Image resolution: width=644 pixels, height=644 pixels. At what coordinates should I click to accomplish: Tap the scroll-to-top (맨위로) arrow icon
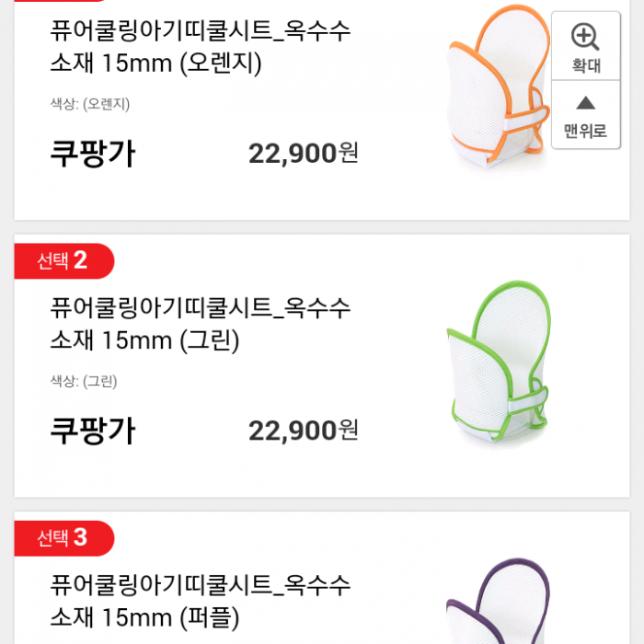coord(585,103)
